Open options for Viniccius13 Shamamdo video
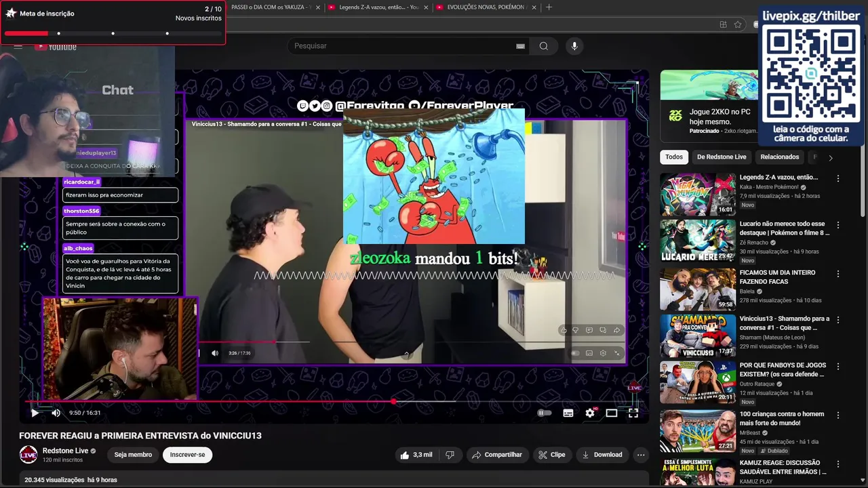 pyautogui.click(x=838, y=320)
